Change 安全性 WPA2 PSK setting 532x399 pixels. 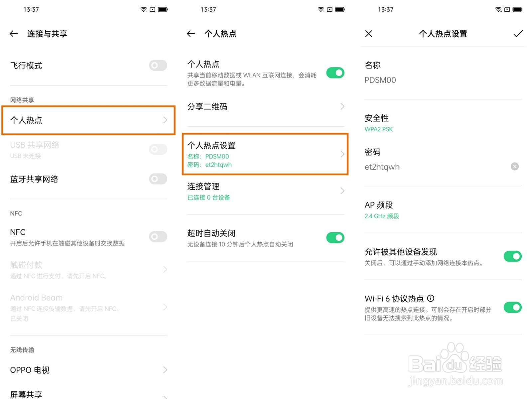[x=443, y=123]
